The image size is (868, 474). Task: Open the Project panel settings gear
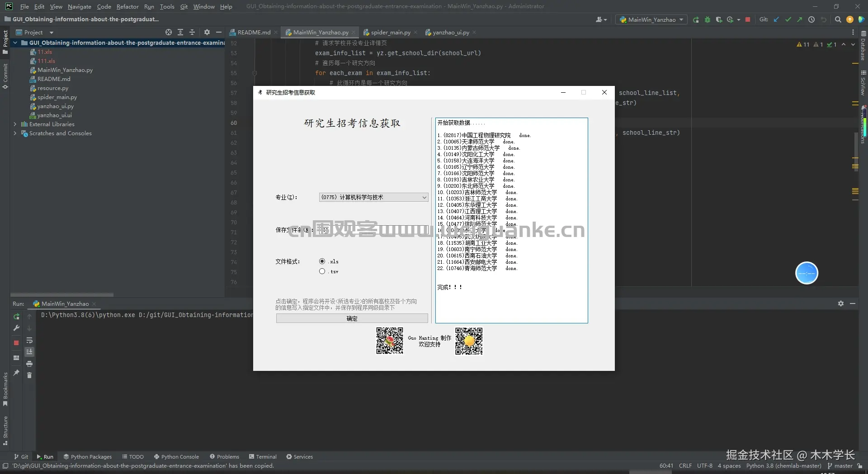207,32
